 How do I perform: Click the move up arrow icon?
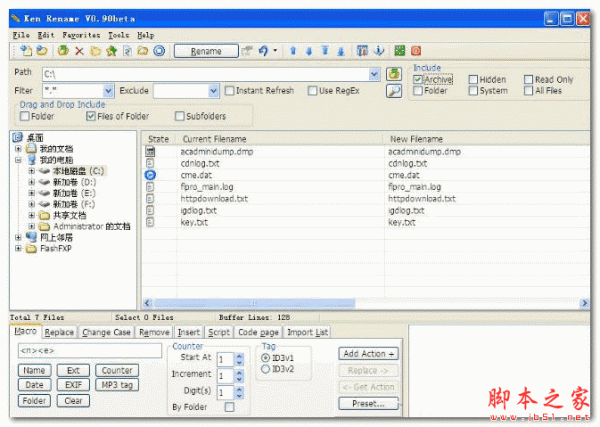pyautogui.click(x=293, y=51)
